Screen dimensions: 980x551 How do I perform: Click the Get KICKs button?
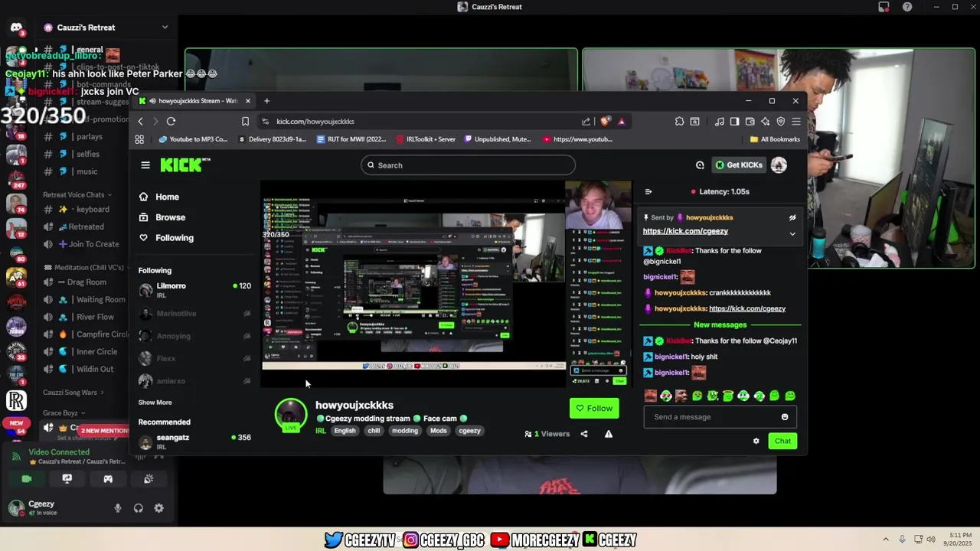[x=738, y=165]
